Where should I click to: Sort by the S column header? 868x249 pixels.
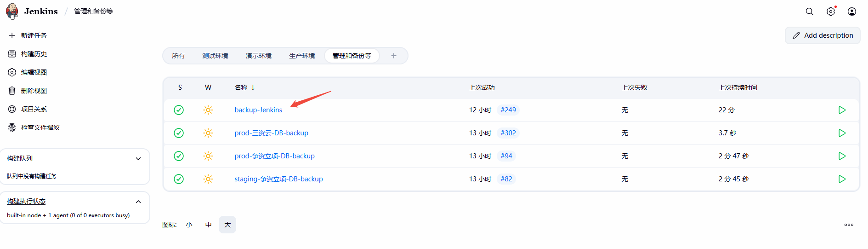(180, 87)
